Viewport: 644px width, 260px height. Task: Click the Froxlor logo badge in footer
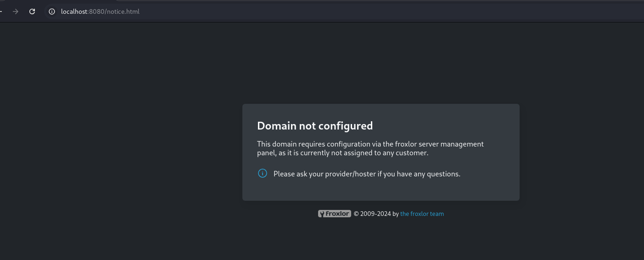335,214
